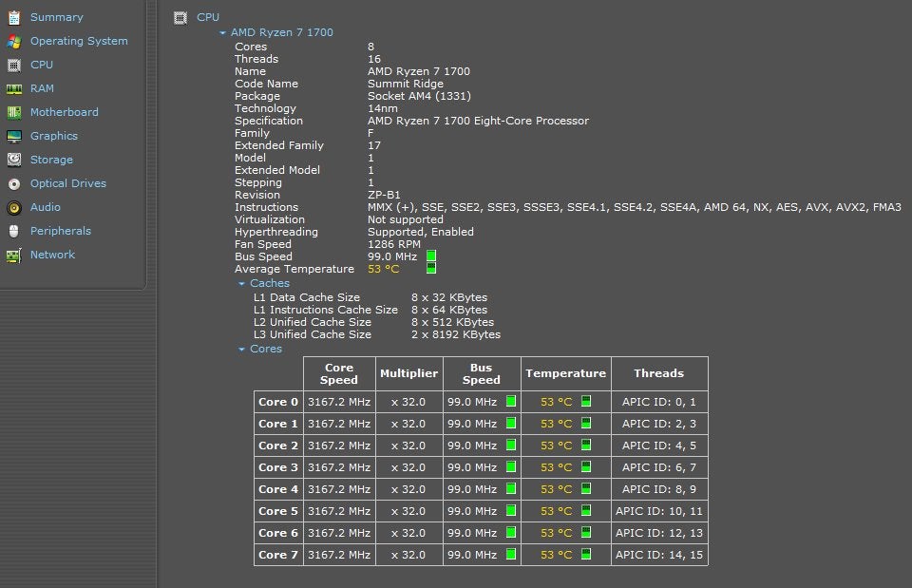Click Hyperthreading value 'Supported, Enabled'
This screenshot has height=588, width=912.
[421, 232]
